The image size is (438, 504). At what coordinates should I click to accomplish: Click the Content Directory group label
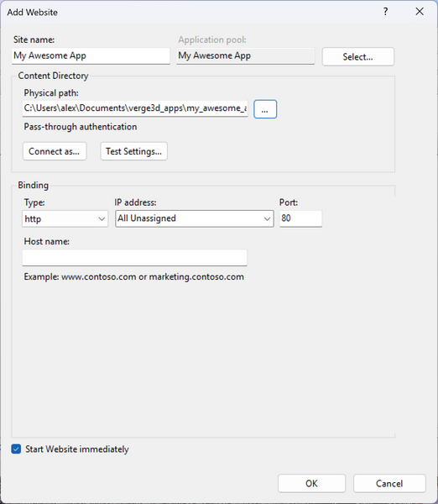click(53, 76)
